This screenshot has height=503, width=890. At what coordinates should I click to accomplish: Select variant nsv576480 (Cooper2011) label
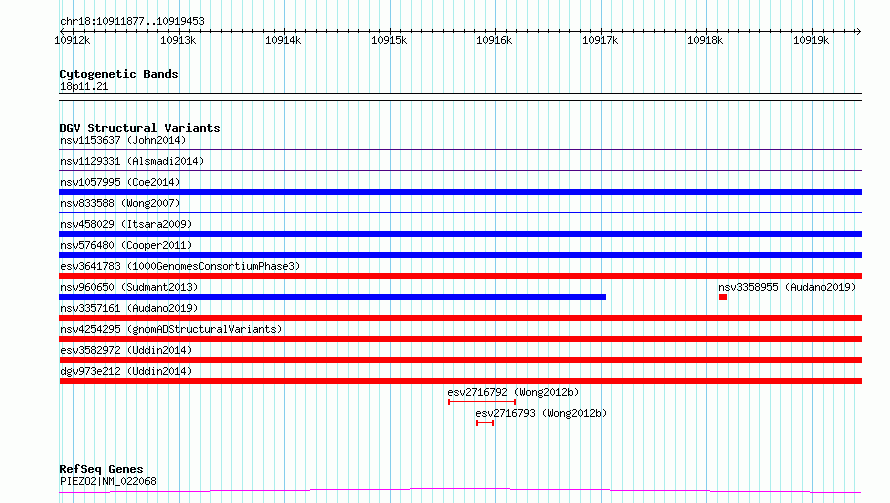tap(126, 245)
